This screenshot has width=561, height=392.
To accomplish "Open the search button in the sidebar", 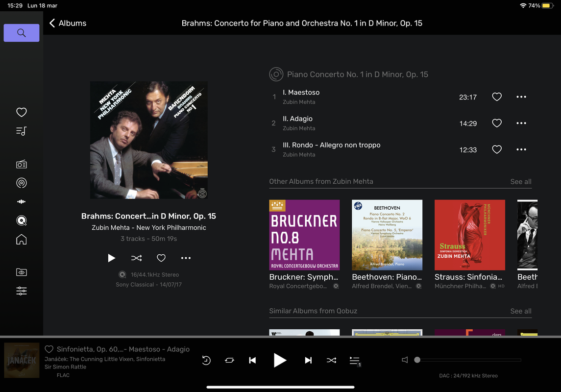I will click(x=22, y=33).
